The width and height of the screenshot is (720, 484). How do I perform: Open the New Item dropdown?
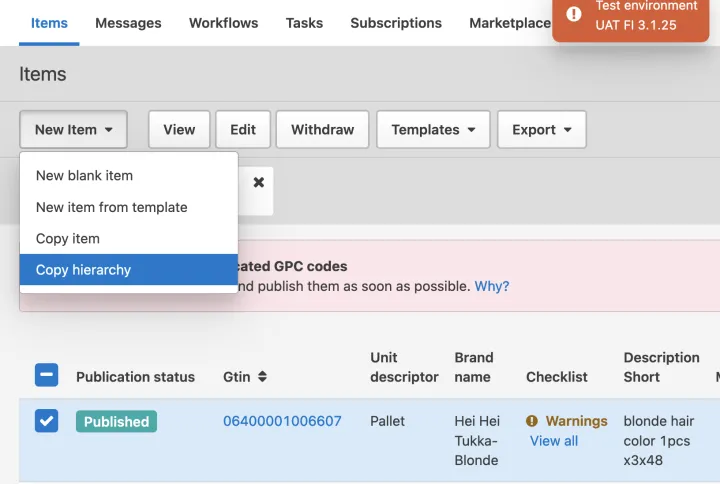73,130
